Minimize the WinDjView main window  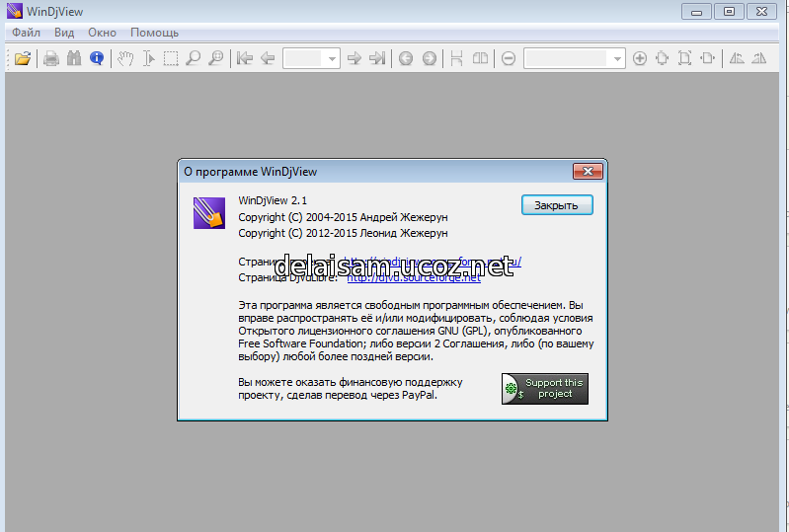tap(696, 12)
